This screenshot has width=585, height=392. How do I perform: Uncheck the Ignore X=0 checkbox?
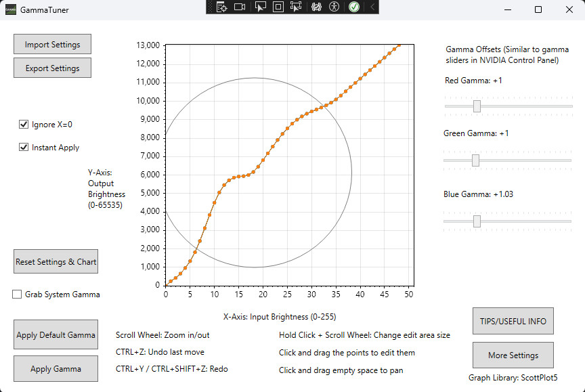pyautogui.click(x=24, y=124)
